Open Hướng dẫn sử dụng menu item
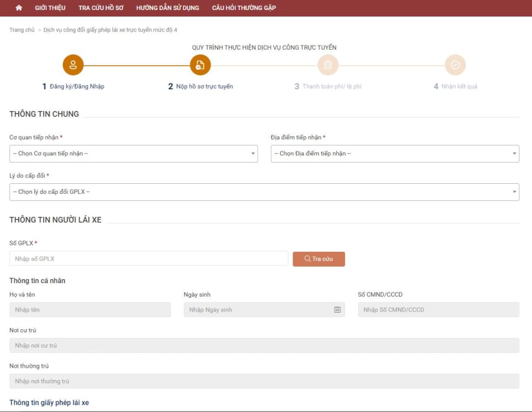The width and height of the screenshot is (532, 412). [x=168, y=8]
